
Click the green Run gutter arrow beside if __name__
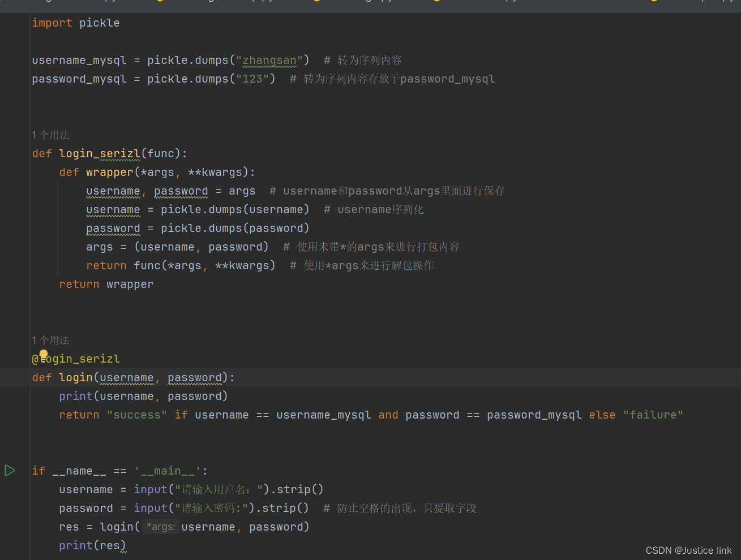tap(10, 470)
